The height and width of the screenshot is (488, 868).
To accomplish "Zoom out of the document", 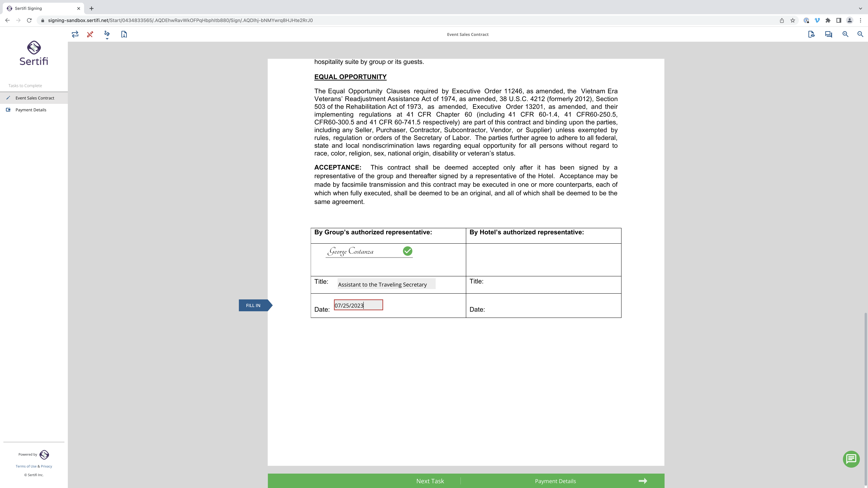I will [860, 34].
